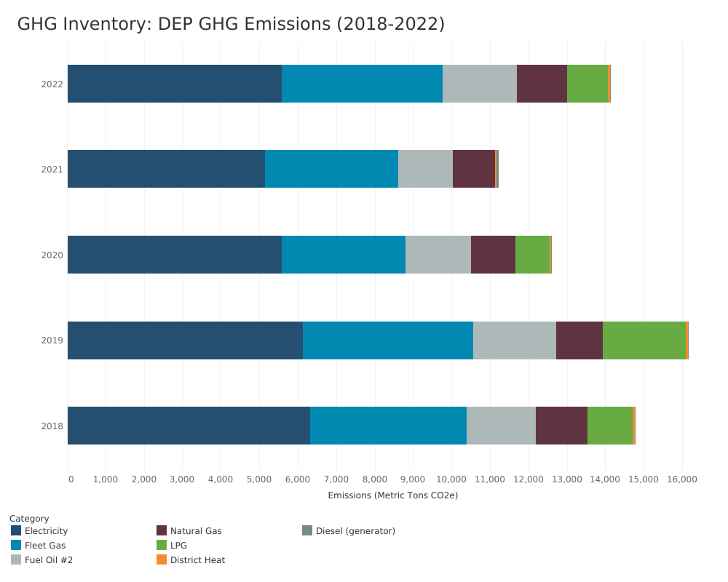The height and width of the screenshot is (582, 728).
Task: Click the 2020 Fuel Oil #2 segment
Action: click(438, 255)
